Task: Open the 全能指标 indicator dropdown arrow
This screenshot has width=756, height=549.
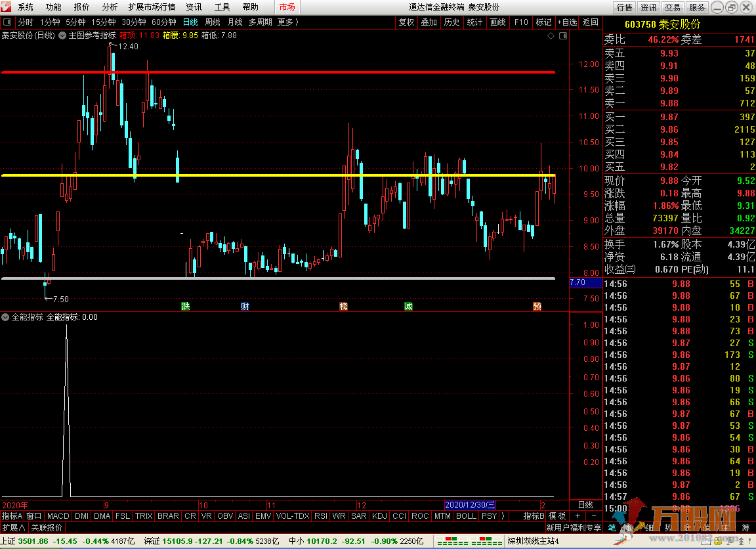Action: click(x=5, y=317)
